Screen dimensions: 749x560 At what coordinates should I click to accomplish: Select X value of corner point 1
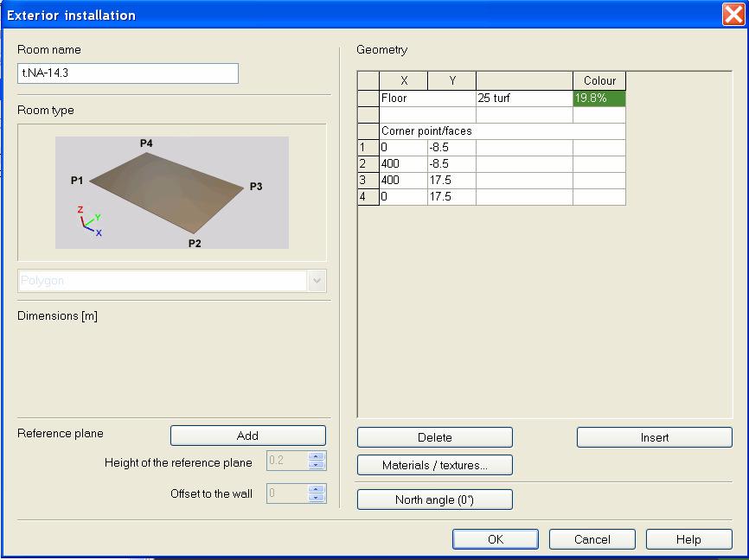[404, 148]
